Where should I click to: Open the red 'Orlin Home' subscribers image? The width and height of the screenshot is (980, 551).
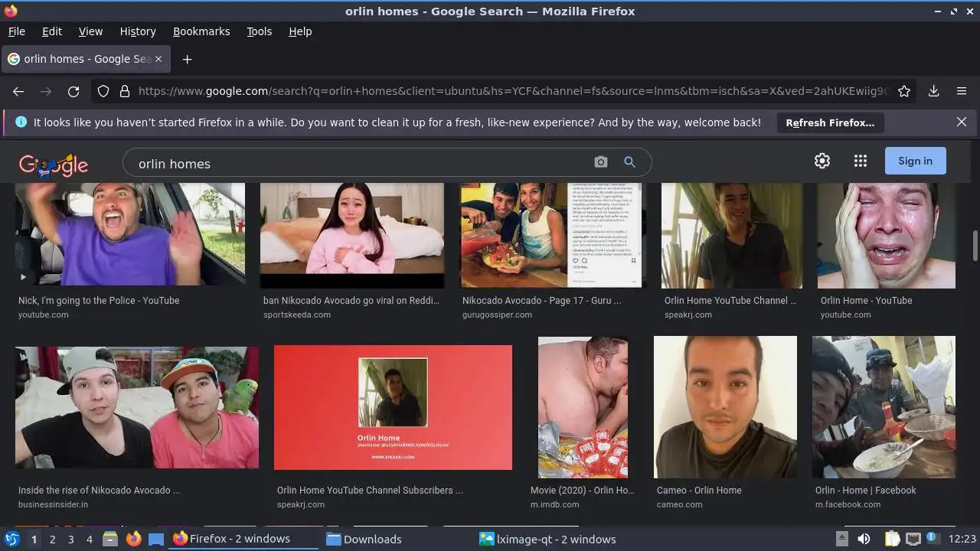[393, 407]
